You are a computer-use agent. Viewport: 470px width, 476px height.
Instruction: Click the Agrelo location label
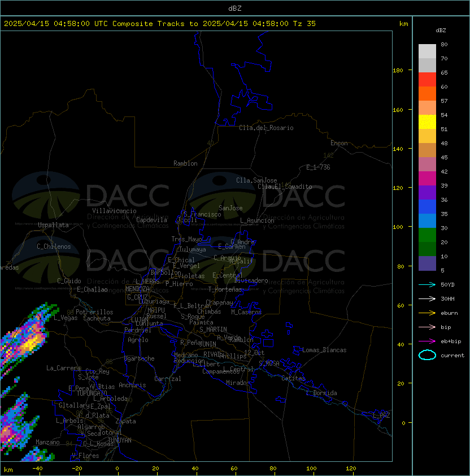point(138,340)
